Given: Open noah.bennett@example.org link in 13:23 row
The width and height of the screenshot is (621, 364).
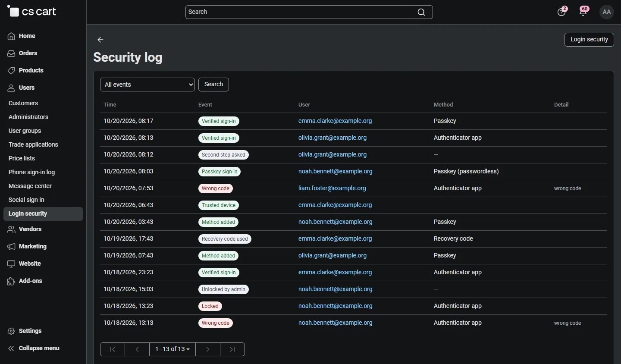Looking at the screenshot, I should [x=336, y=306].
